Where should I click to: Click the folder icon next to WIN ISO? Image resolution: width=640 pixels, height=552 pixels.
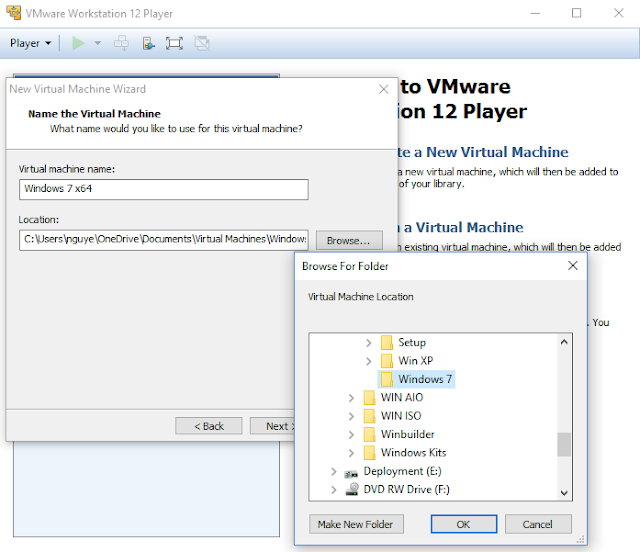pos(369,416)
